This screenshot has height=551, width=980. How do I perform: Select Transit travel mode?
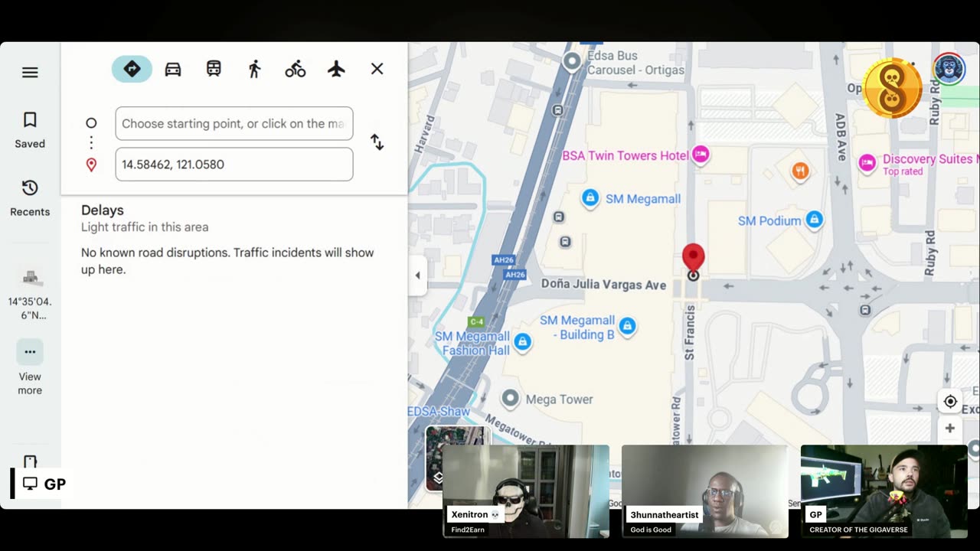(x=214, y=69)
